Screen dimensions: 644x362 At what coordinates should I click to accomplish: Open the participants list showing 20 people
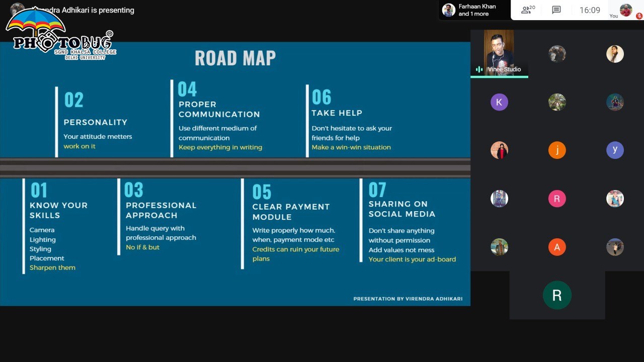(528, 10)
